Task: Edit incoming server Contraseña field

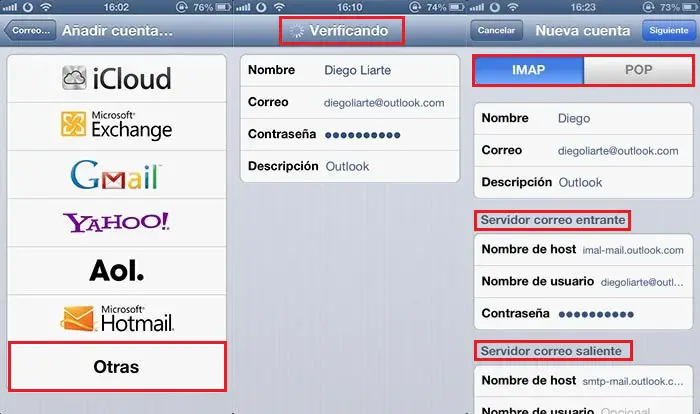Action: (583, 314)
